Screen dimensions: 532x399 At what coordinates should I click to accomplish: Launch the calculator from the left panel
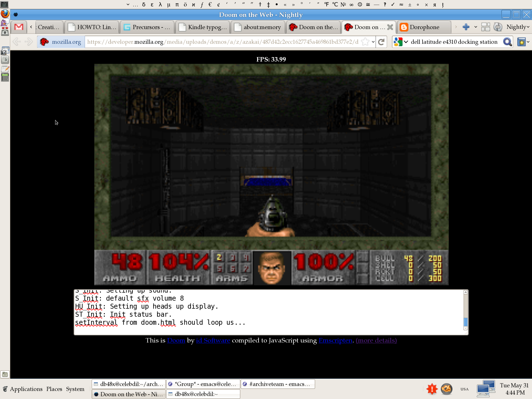pyautogui.click(x=5, y=78)
